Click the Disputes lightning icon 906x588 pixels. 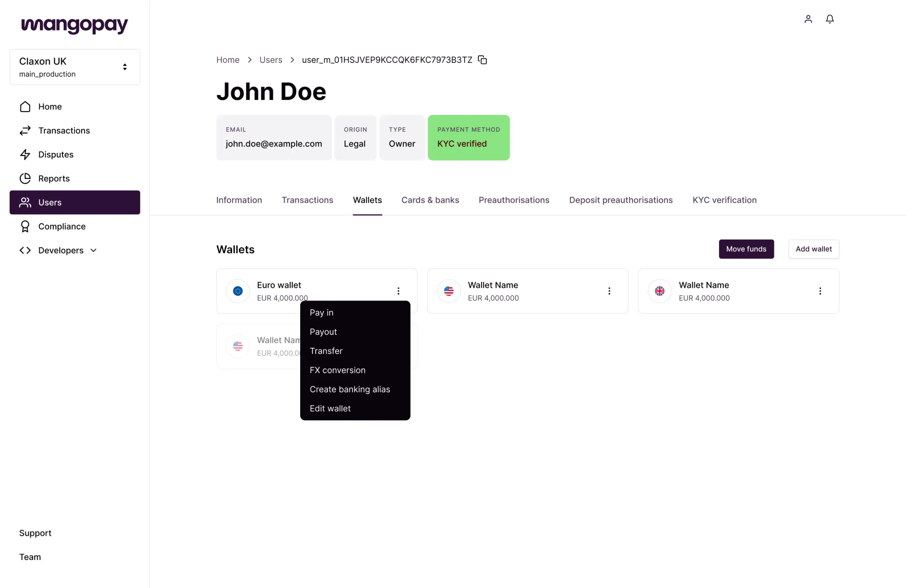click(25, 154)
